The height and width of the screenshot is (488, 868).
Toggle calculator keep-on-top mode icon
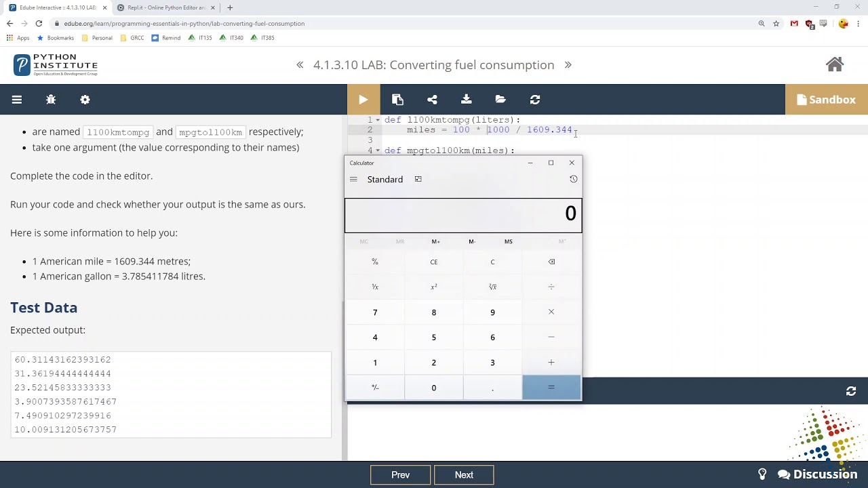tap(418, 179)
